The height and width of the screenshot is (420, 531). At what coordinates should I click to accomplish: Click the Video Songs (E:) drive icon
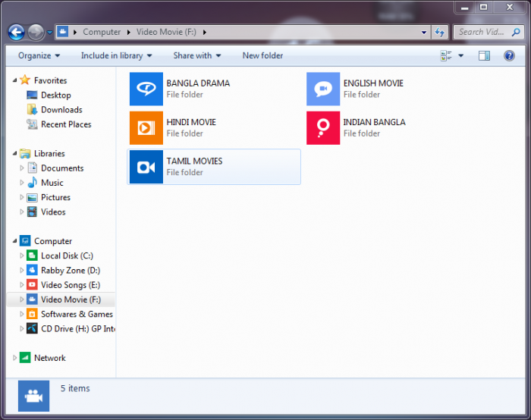32,284
